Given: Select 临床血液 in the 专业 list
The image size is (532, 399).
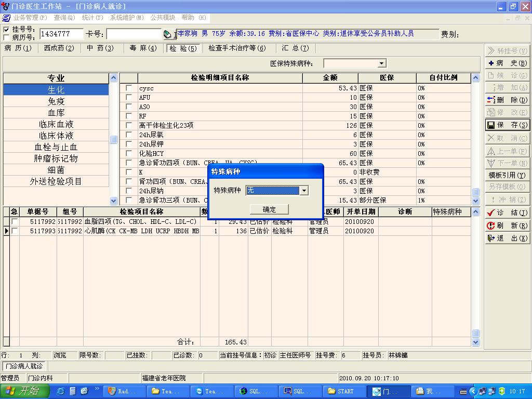Looking at the screenshot, I should 56,124.
